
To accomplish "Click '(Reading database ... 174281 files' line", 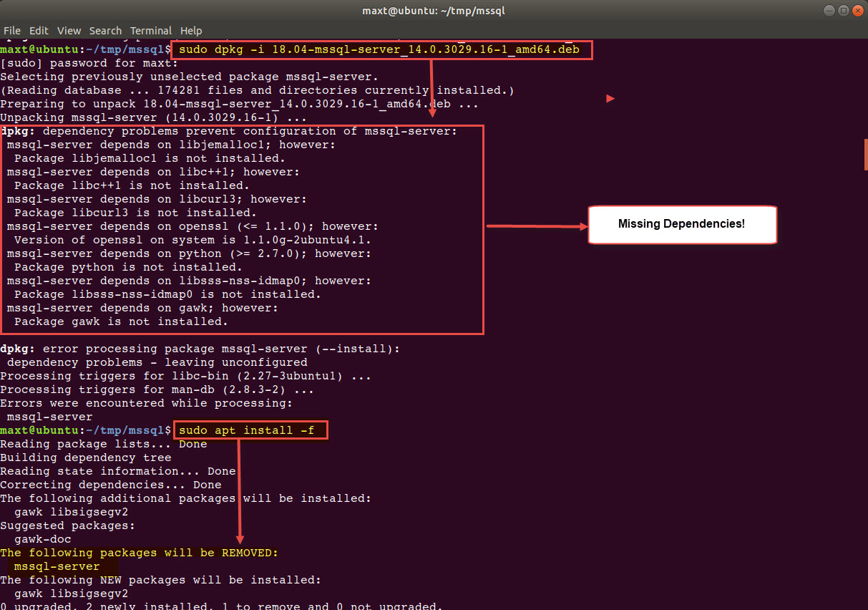I will click(x=258, y=91).
